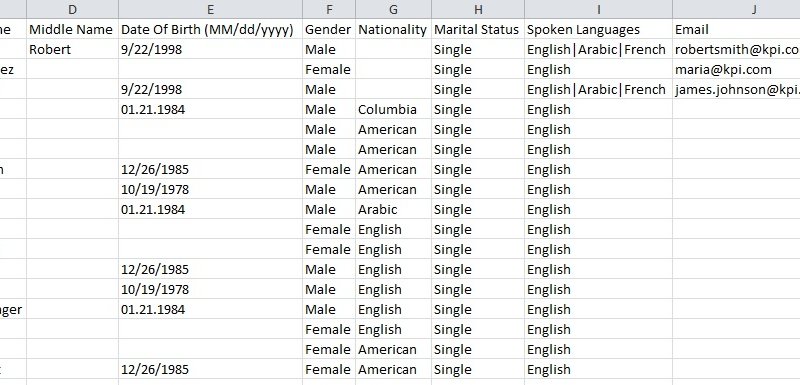This screenshot has width=800, height=385.
Task: Click the Middle Name header cell
Action: click(x=72, y=30)
